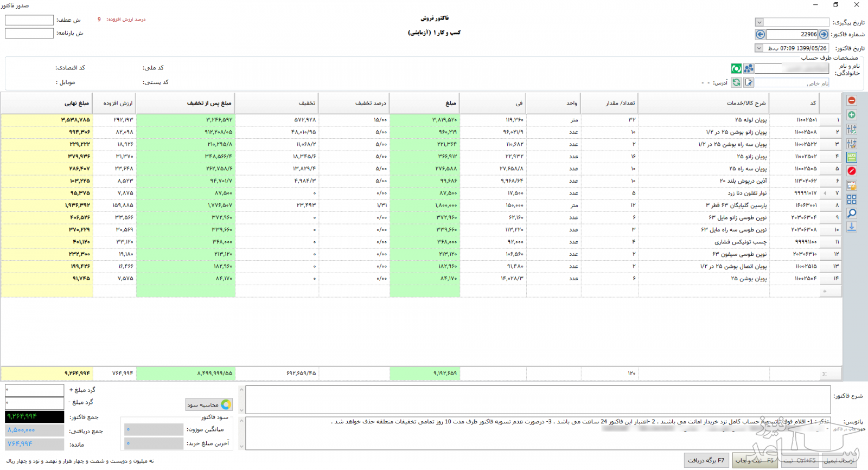Screen dimensions: 868x470
Task: Open the تاریخ فاکتور date dropdown
Action: coord(759,48)
